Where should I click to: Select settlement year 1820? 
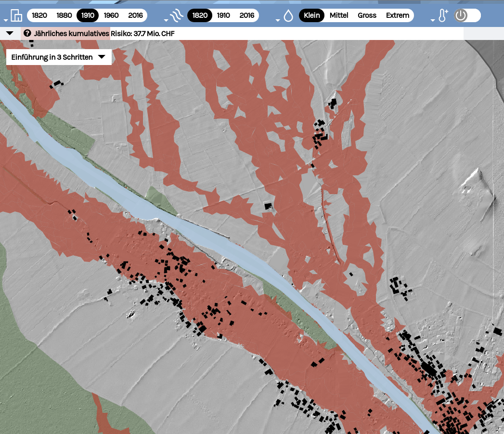click(39, 15)
